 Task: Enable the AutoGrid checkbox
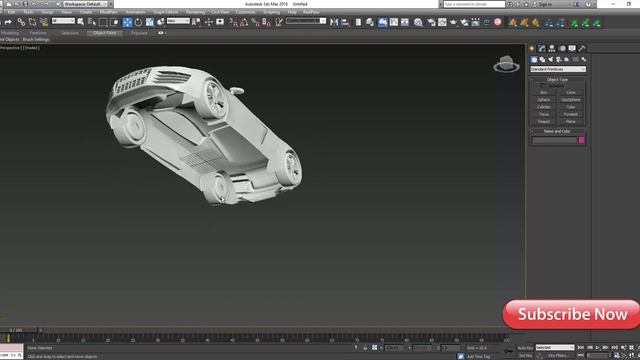(x=543, y=86)
